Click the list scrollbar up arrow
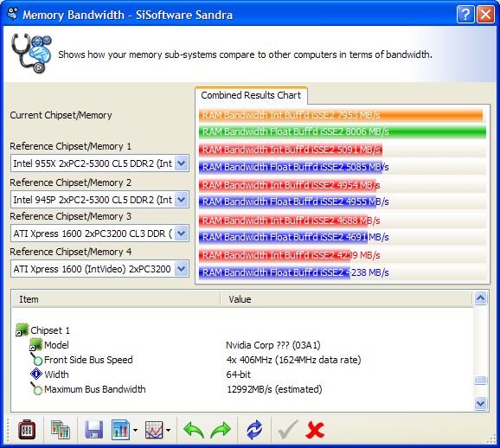This screenshot has height=448, width=500. tap(481, 298)
